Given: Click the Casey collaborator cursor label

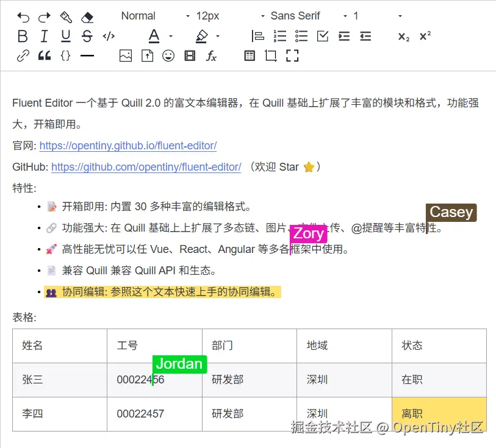Looking at the screenshot, I should 451,212.
